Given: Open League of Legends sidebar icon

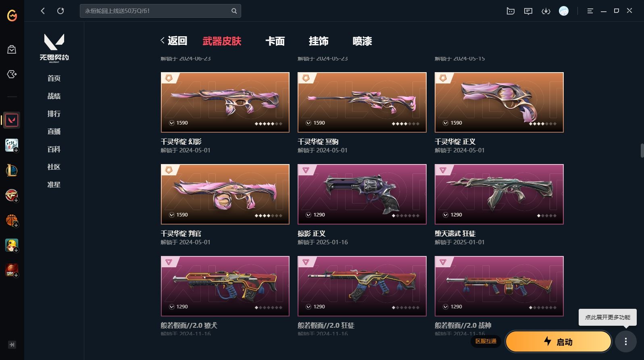Looking at the screenshot, I should tap(12, 170).
